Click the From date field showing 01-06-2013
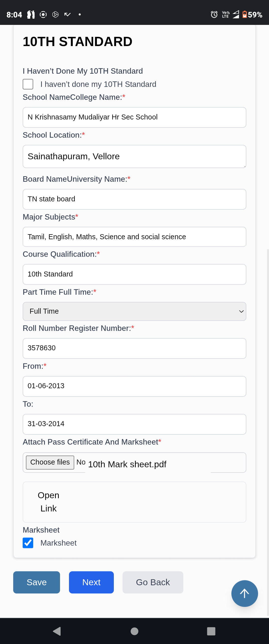 pos(134,386)
